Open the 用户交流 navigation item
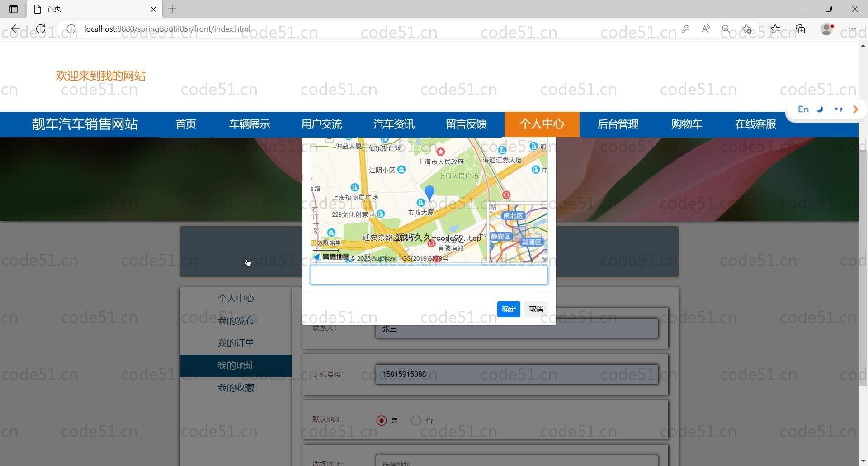 pos(322,124)
